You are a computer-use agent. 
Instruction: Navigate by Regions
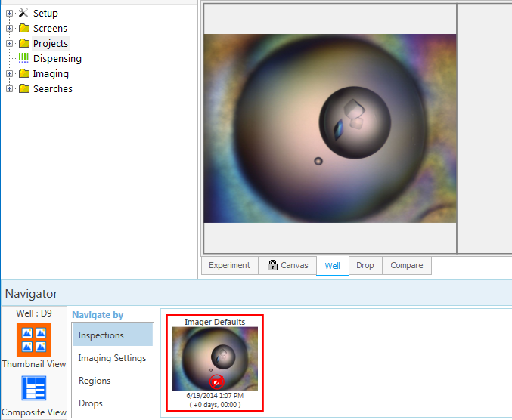click(x=113, y=381)
